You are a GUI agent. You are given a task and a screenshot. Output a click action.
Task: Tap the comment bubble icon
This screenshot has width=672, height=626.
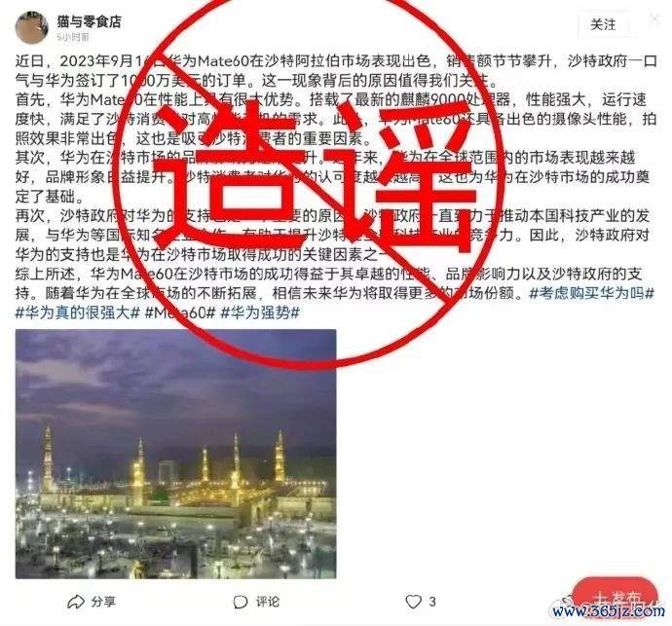coord(241,602)
